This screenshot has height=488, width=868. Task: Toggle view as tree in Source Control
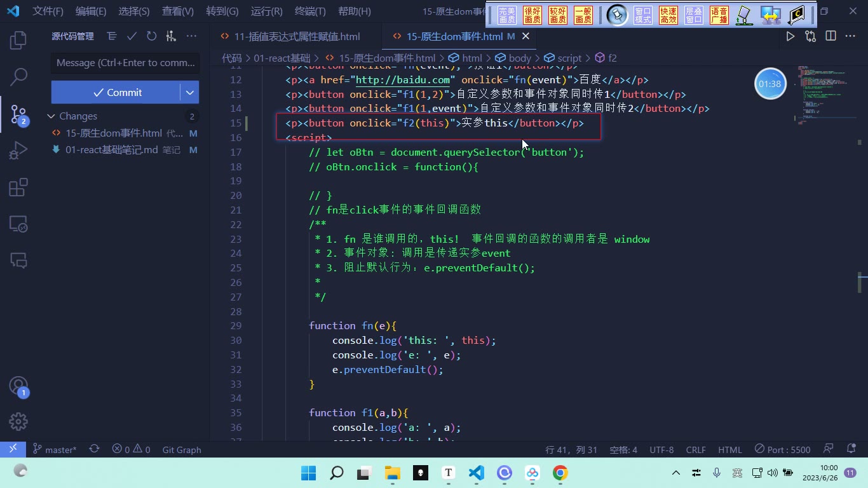pyautogui.click(x=112, y=36)
